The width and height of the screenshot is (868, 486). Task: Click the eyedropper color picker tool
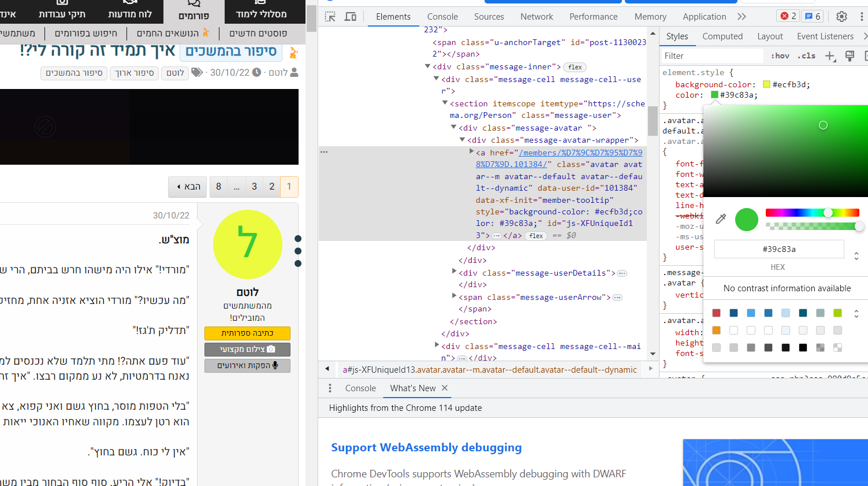coord(721,219)
